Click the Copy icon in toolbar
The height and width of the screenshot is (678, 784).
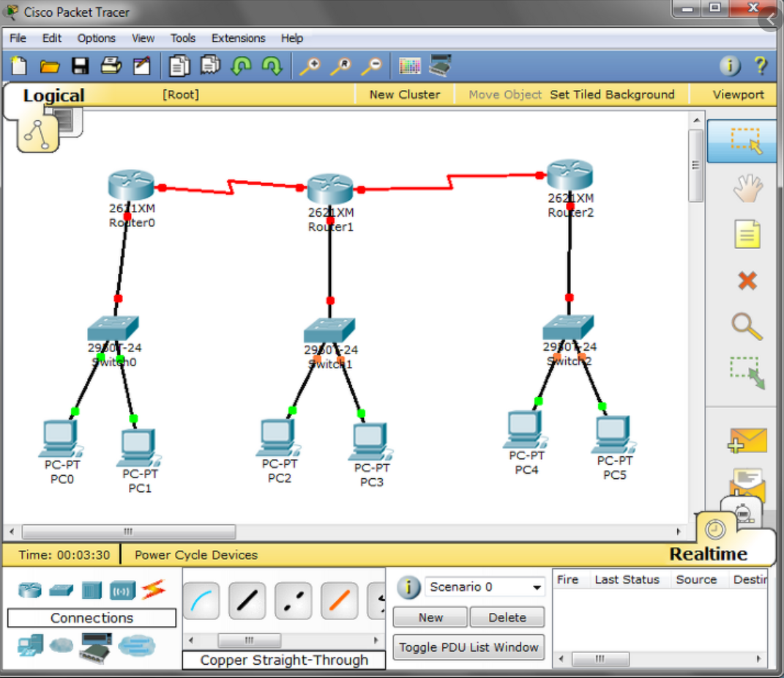[179, 66]
